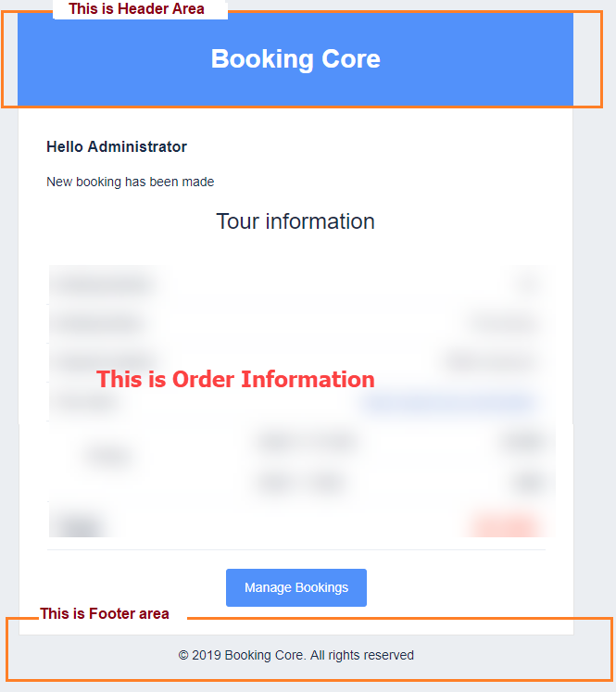The width and height of the screenshot is (616, 692).
Task: Click the Manage Bookings button
Action: [296, 587]
